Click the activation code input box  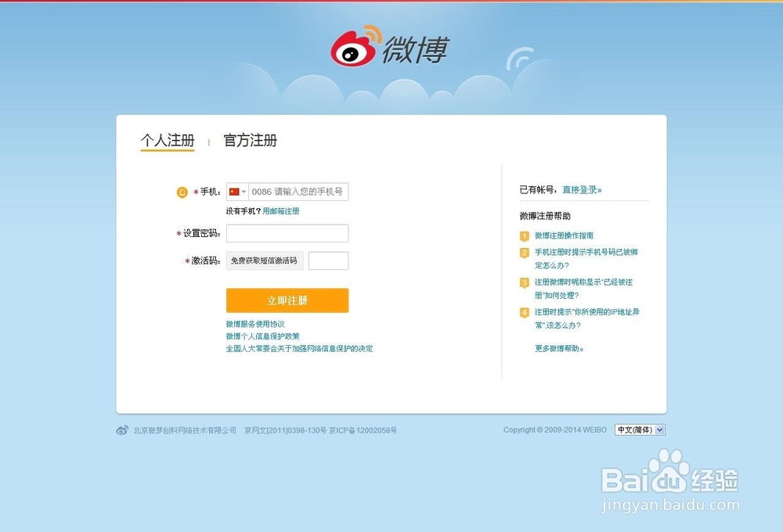328,261
